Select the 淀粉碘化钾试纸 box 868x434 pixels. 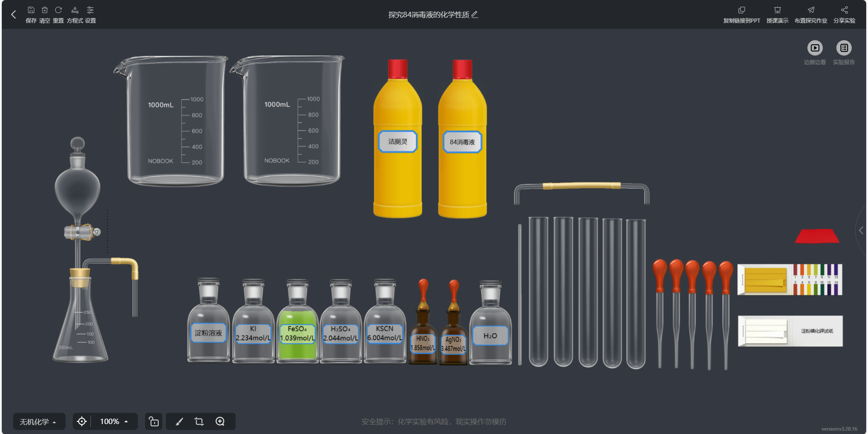click(x=790, y=331)
